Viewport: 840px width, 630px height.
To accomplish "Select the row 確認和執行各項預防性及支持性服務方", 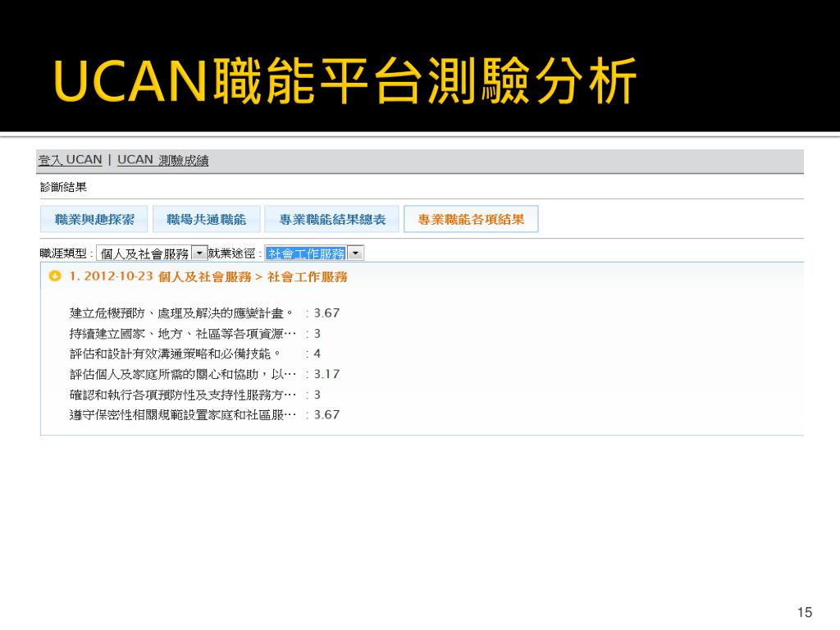I will point(195,395).
